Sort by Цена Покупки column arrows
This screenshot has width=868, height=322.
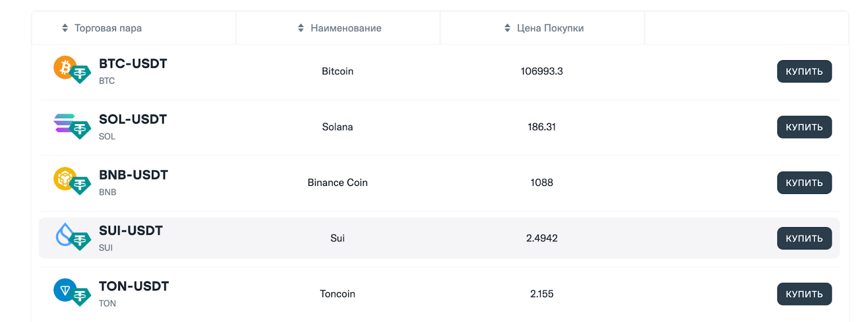coord(507,28)
